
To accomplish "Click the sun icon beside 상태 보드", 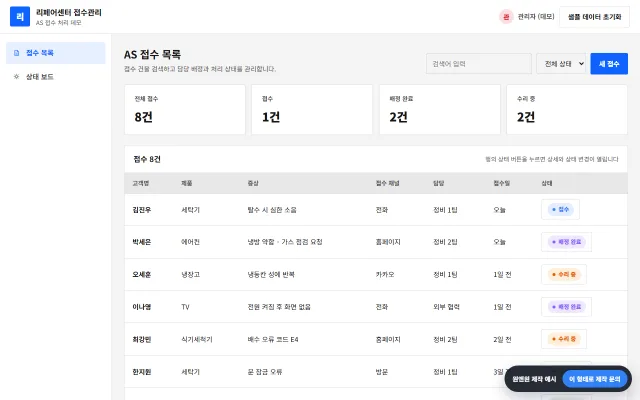I will tap(16, 76).
